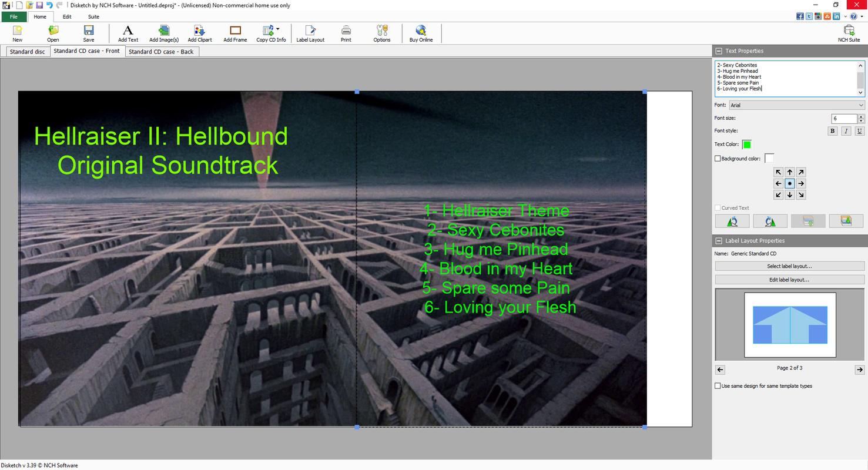Open a project with the Open icon

[53, 33]
